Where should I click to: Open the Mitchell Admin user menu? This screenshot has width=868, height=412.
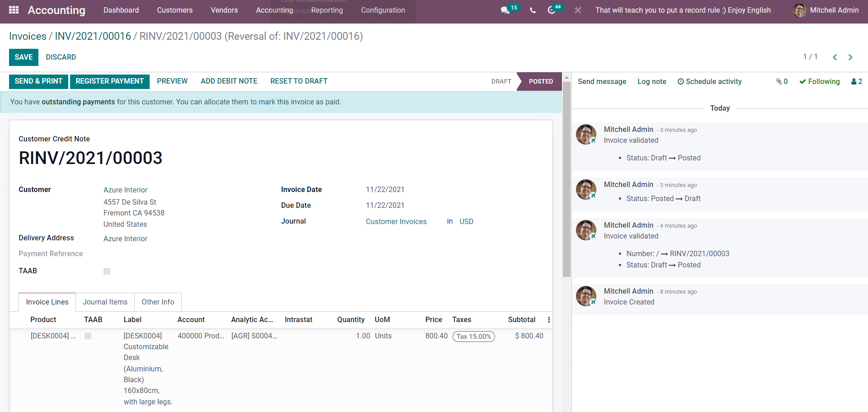click(826, 10)
